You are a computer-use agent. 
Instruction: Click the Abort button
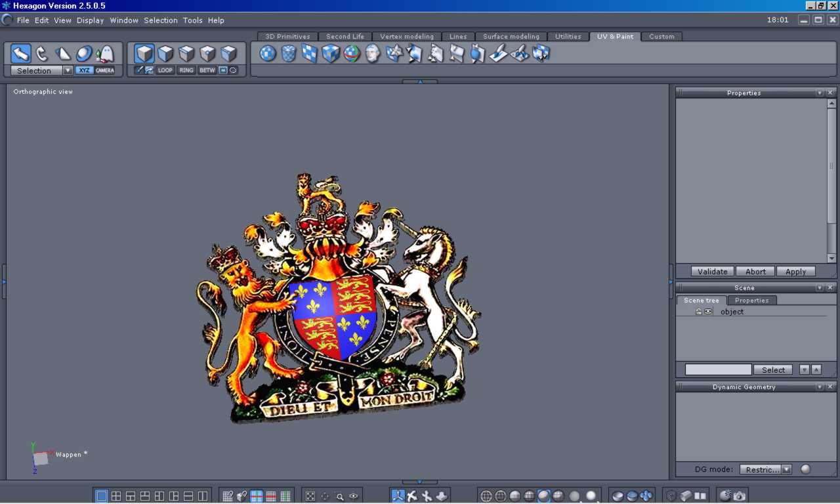point(755,272)
